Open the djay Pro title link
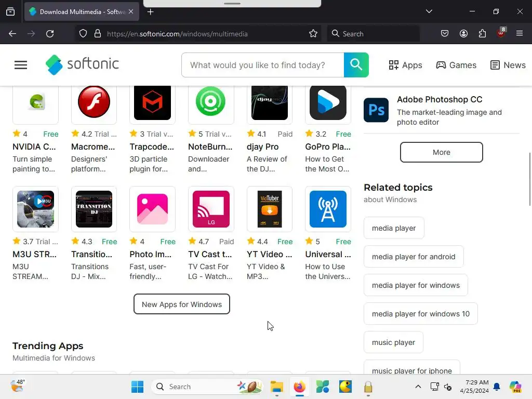 point(262,147)
